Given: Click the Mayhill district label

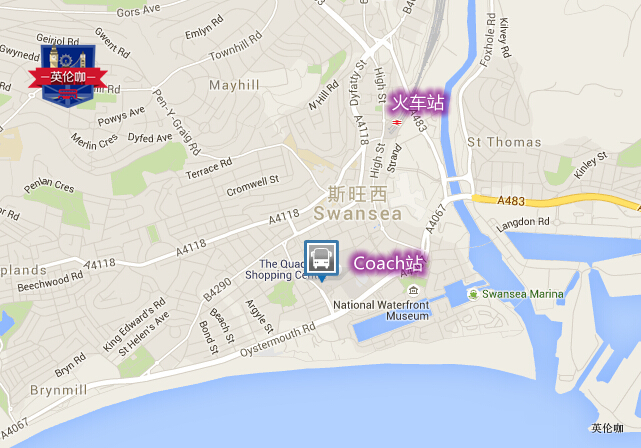Looking at the screenshot, I should pyautogui.click(x=234, y=85).
